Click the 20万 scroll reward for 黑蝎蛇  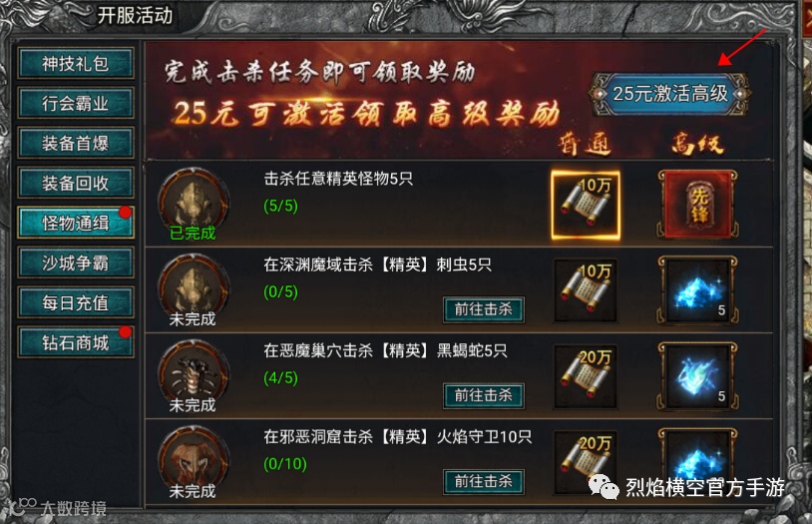pos(586,377)
